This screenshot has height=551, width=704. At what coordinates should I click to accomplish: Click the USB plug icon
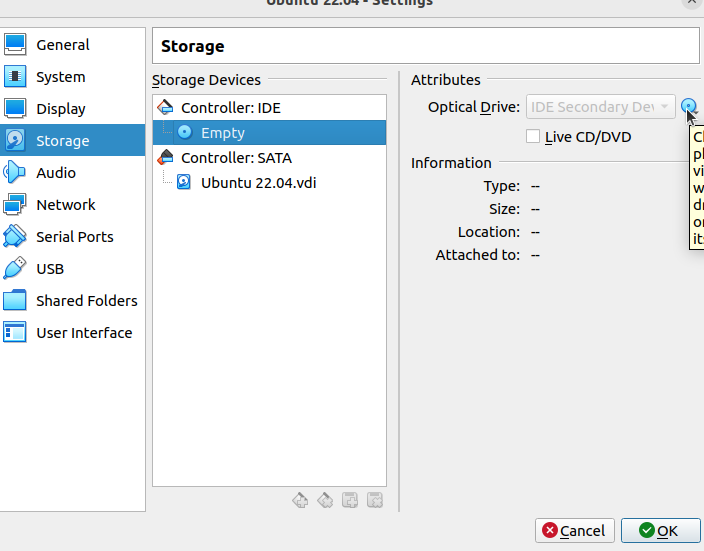pyautogui.click(x=15, y=269)
